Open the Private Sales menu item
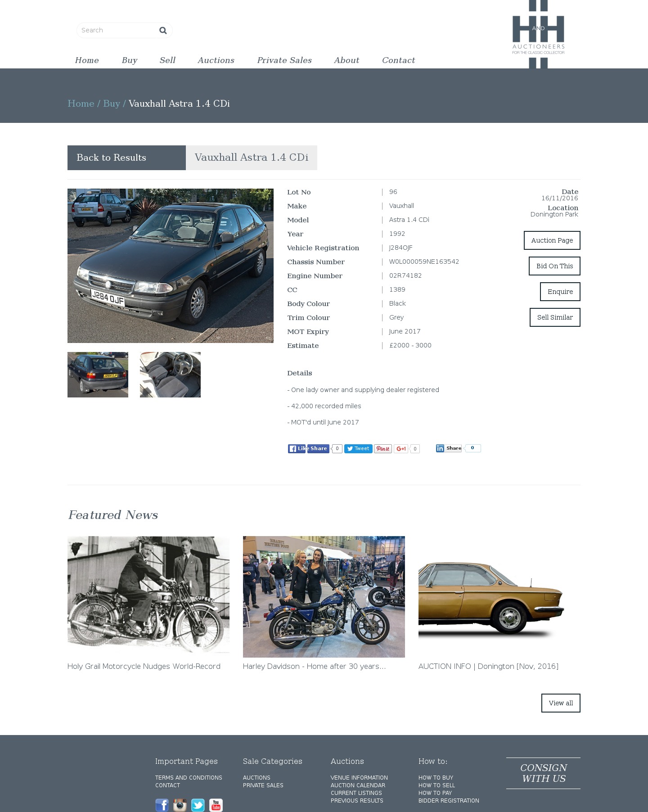 pyautogui.click(x=284, y=60)
